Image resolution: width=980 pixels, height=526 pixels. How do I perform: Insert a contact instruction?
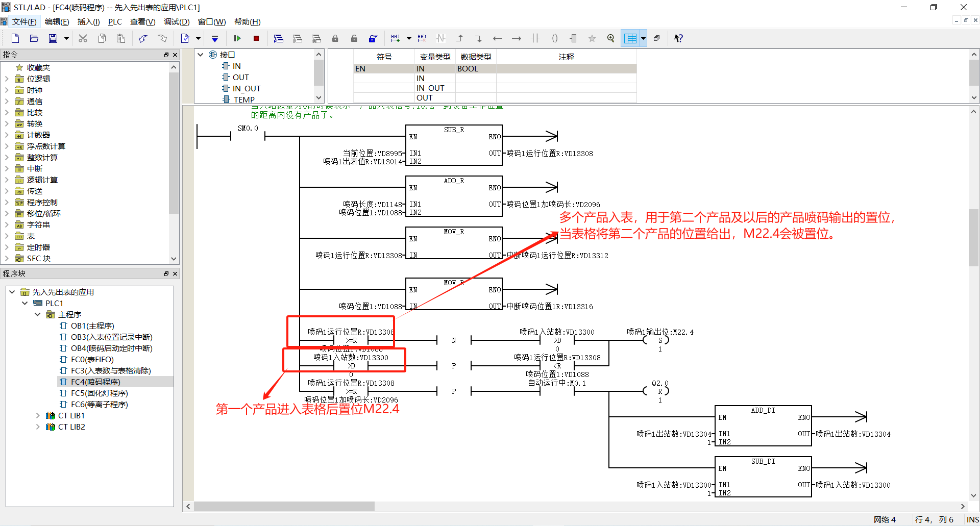(x=535, y=38)
